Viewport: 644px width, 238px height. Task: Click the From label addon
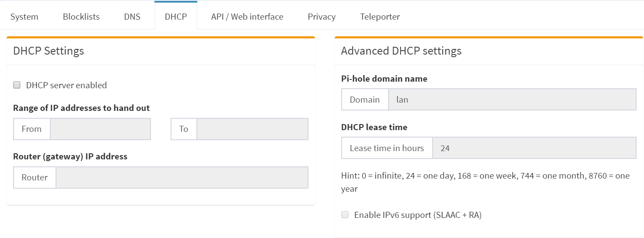32,129
